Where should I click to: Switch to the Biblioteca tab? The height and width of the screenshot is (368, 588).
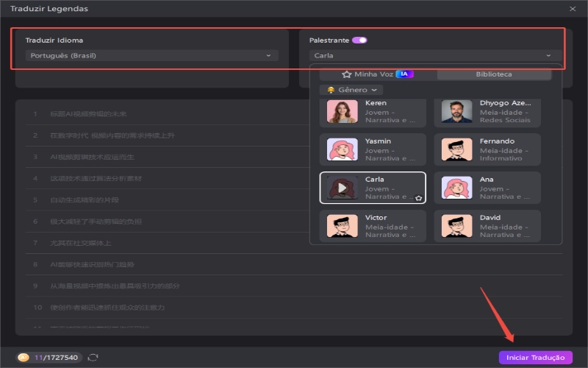pyautogui.click(x=494, y=74)
